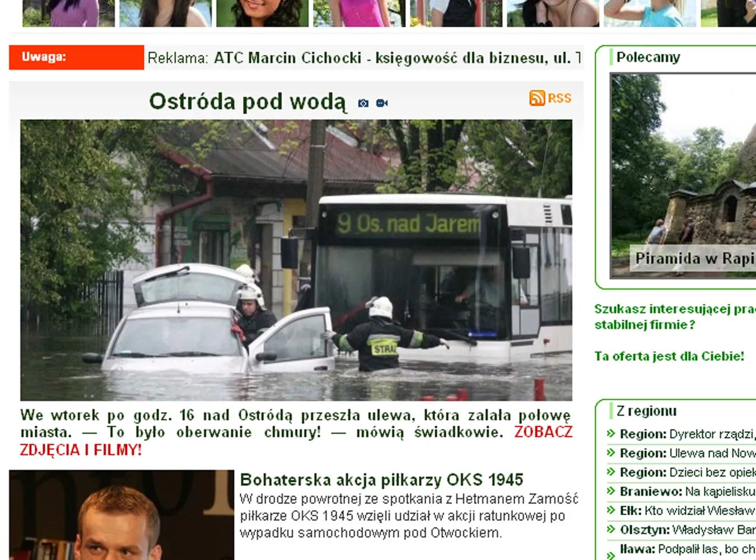Click "Ta oferta jest dla Ciebie!" link
This screenshot has height=560, width=756.
click(670, 355)
